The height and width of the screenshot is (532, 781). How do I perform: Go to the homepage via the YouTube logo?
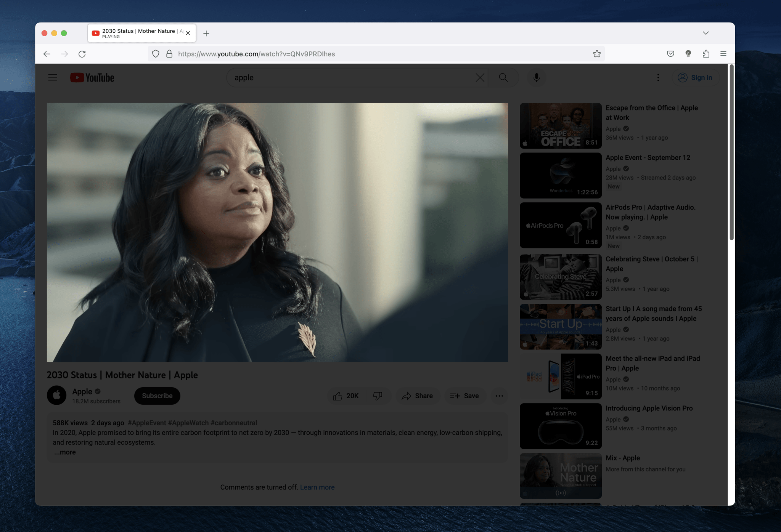(x=92, y=77)
